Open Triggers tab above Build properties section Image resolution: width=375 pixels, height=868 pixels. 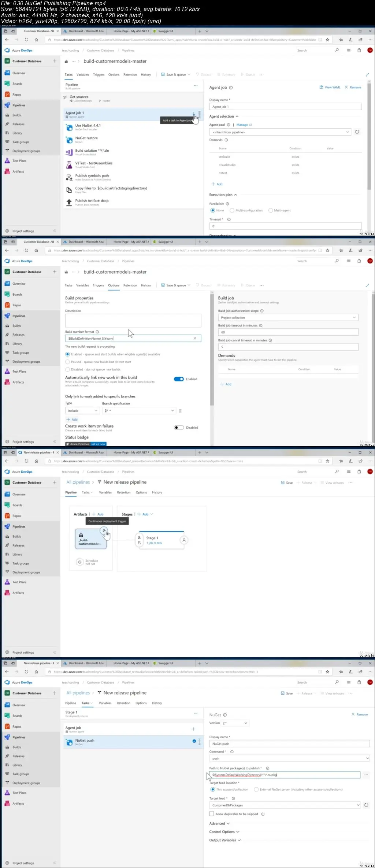[99, 285]
